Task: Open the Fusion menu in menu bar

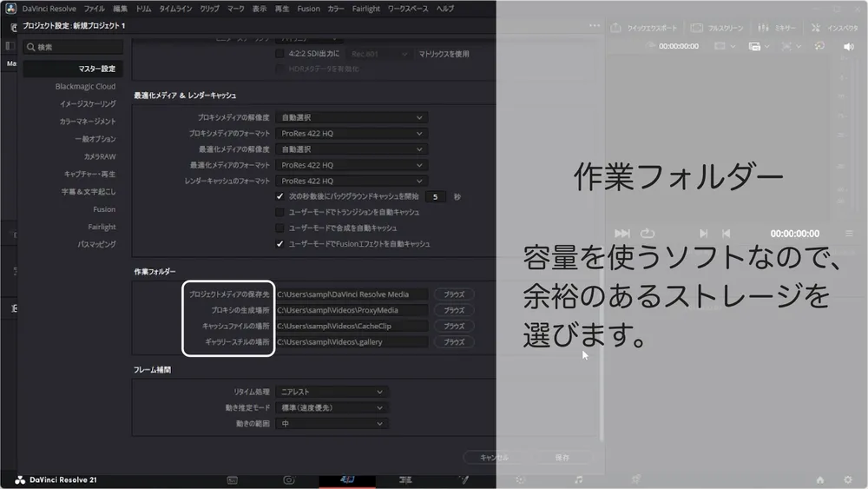Action: point(308,9)
